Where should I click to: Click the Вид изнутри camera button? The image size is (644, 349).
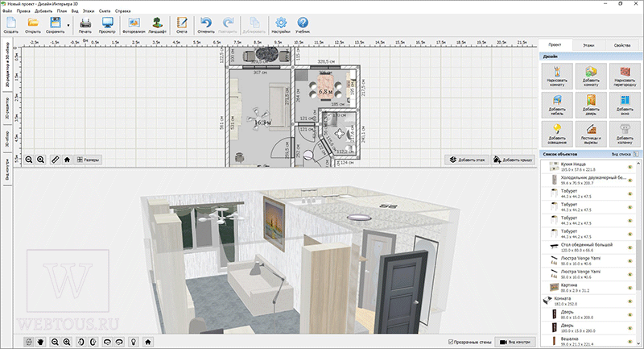click(x=514, y=342)
